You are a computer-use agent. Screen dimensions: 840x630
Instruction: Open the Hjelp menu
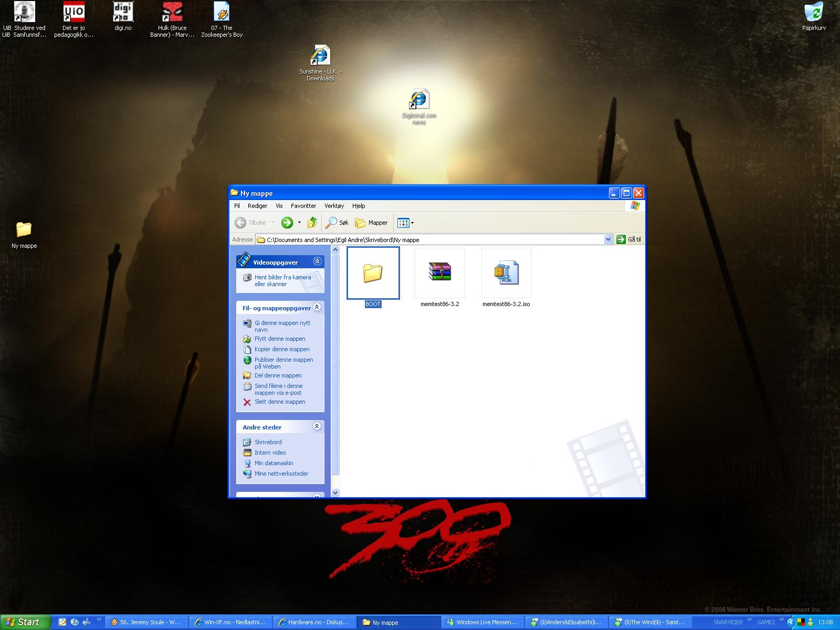(x=359, y=206)
